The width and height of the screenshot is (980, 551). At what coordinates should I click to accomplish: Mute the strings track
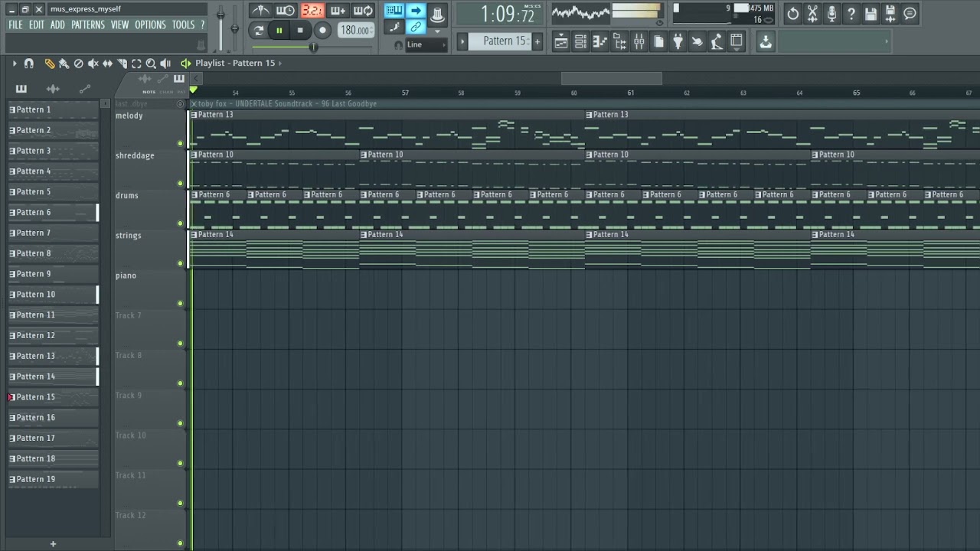[181, 263]
